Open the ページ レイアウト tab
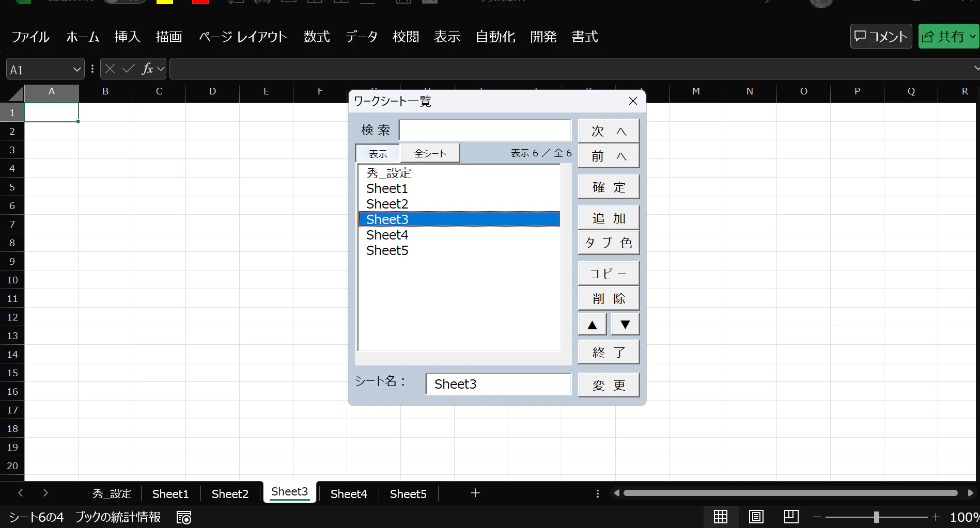This screenshot has width=980, height=528. [243, 37]
